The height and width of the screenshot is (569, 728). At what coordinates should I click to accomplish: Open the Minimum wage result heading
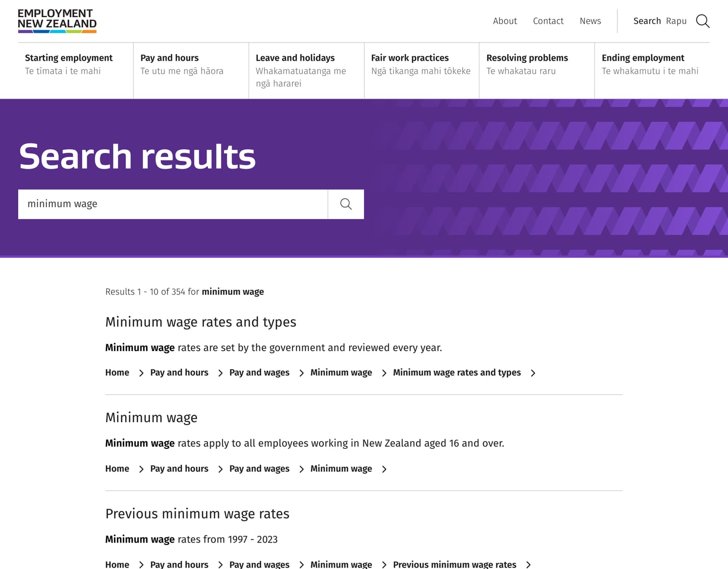coord(151,418)
